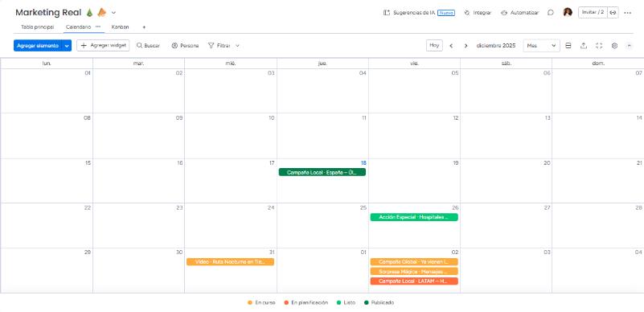Enter fullscreen calendar mode

click(x=599, y=46)
